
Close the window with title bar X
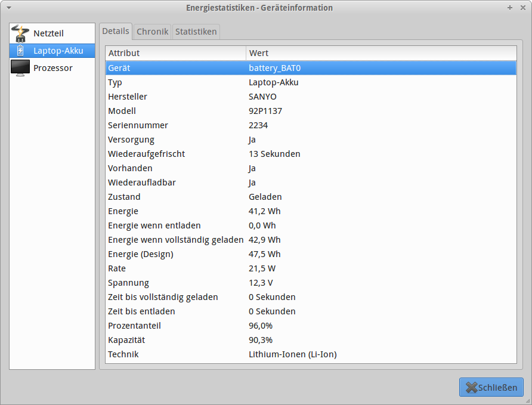(x=522, y=8)
